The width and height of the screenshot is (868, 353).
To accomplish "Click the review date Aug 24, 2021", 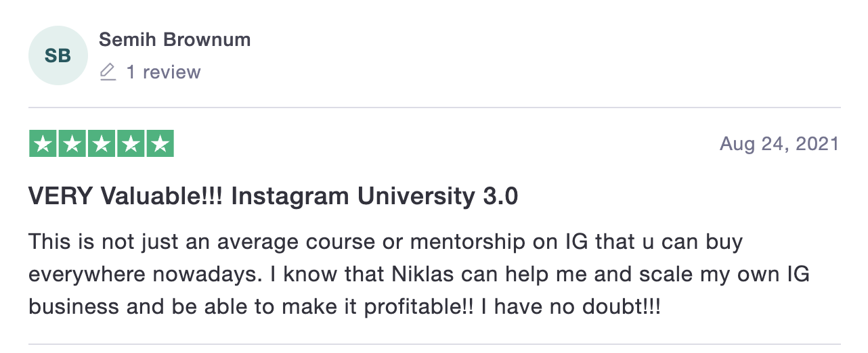I will (779, 144).
